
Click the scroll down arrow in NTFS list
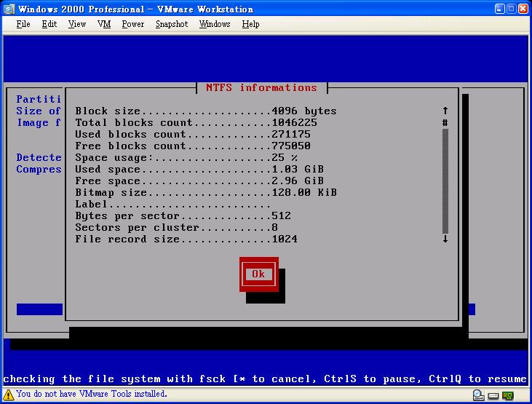445,239
